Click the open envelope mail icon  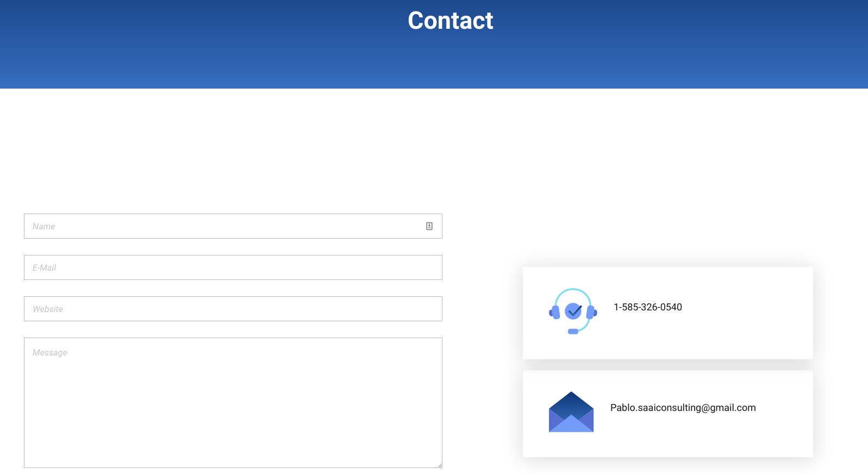571,412
